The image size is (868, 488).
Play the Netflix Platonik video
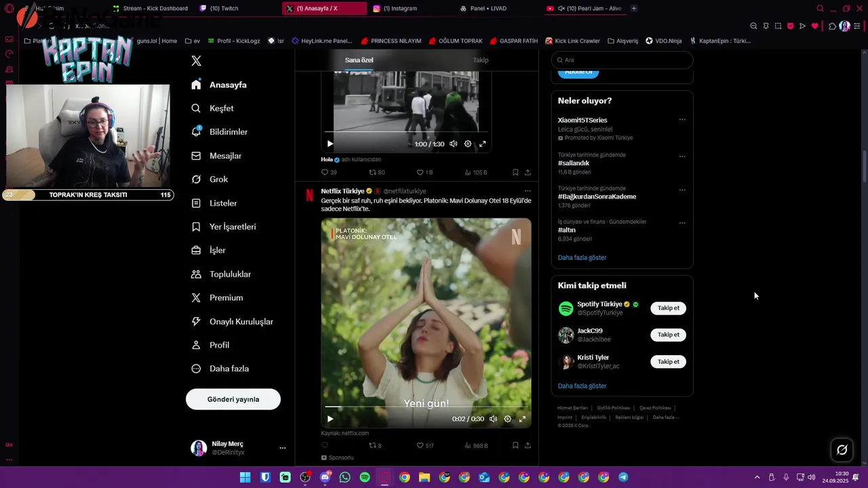tap(330, 419)
